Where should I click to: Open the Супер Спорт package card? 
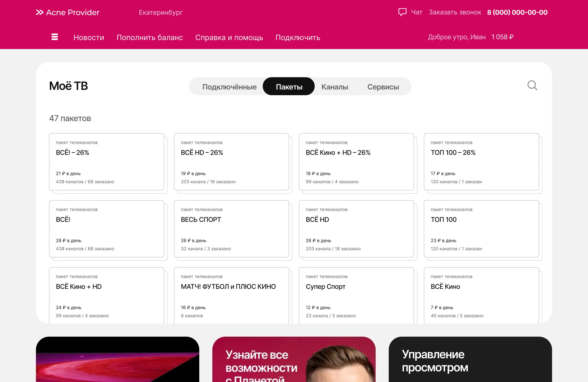(x=356, y=295)
